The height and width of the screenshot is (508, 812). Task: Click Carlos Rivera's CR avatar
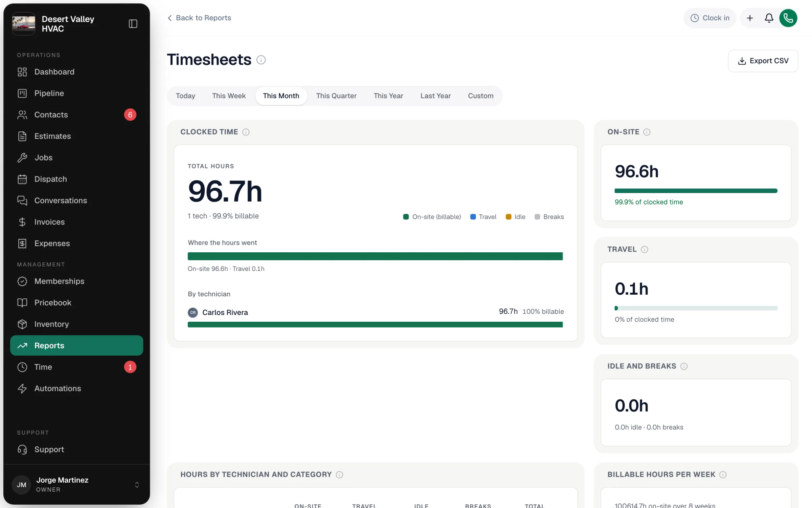pyautogui.click(x=193, y=313)
